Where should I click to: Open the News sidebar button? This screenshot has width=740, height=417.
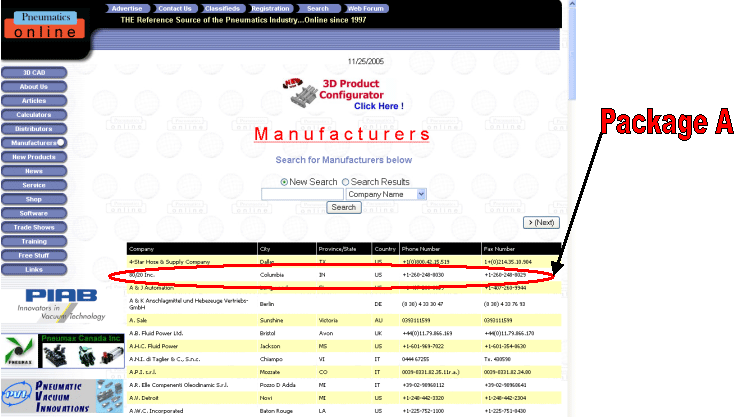[x=34, y=171]
